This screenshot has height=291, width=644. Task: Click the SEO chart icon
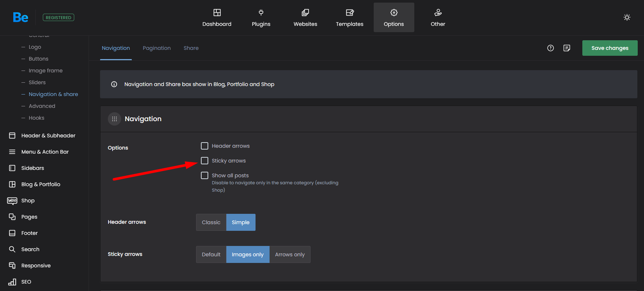tap(12, 282)
